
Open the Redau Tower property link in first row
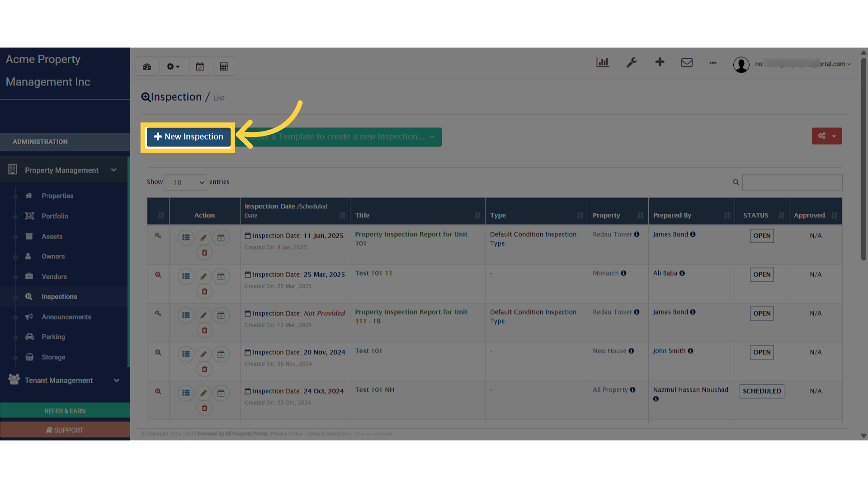pyautogui.click(x=612, y=234)
